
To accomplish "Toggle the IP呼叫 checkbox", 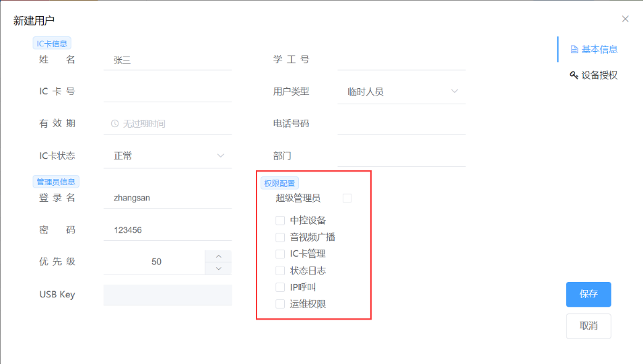I will [x=280, y=287].
